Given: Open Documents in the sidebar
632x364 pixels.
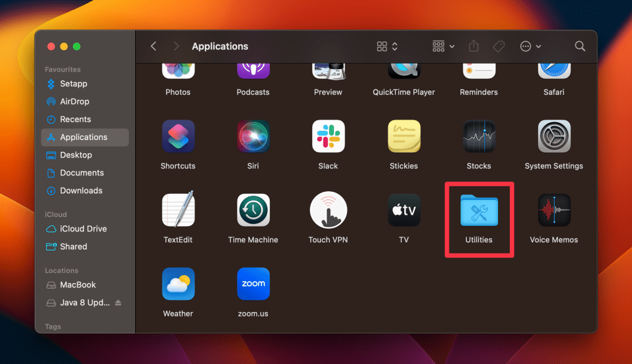Looking at the screenshot, I should (85, 173).
